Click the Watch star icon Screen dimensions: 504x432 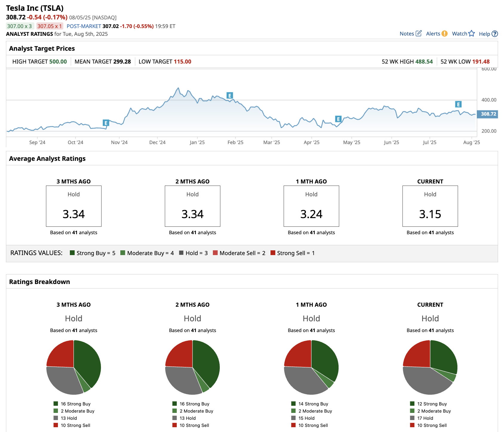click(471, 33)
